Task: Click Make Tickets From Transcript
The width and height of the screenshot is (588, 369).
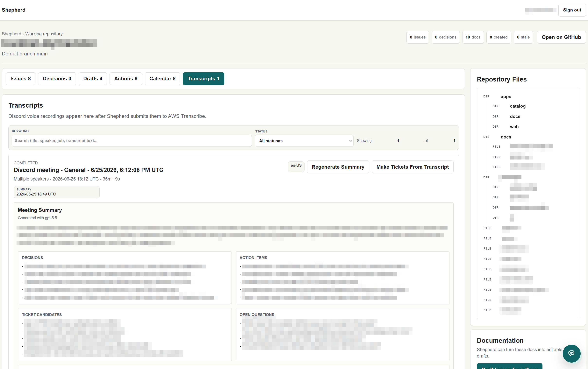Action: pos(412,167)
